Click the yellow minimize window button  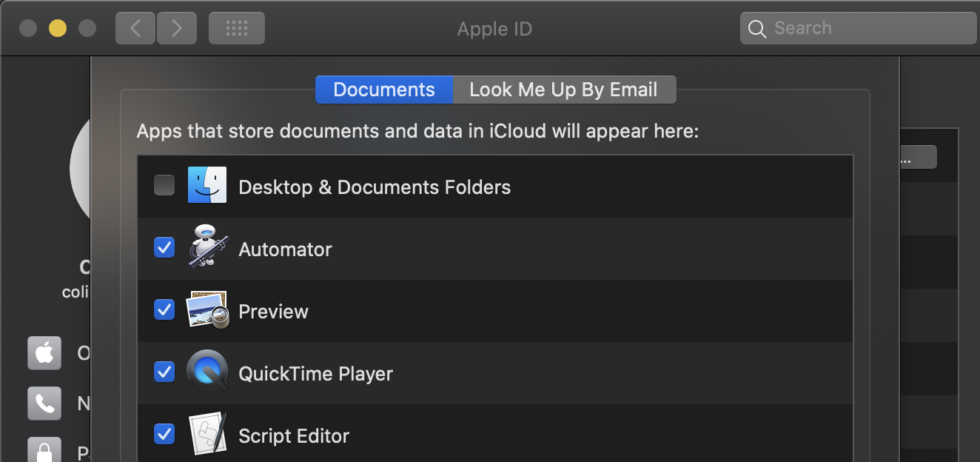pos(58,28)
